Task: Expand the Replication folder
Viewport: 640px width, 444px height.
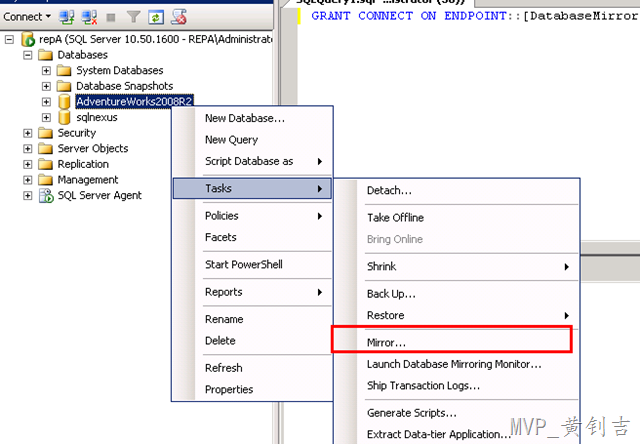Action: (x=27, y=164)
